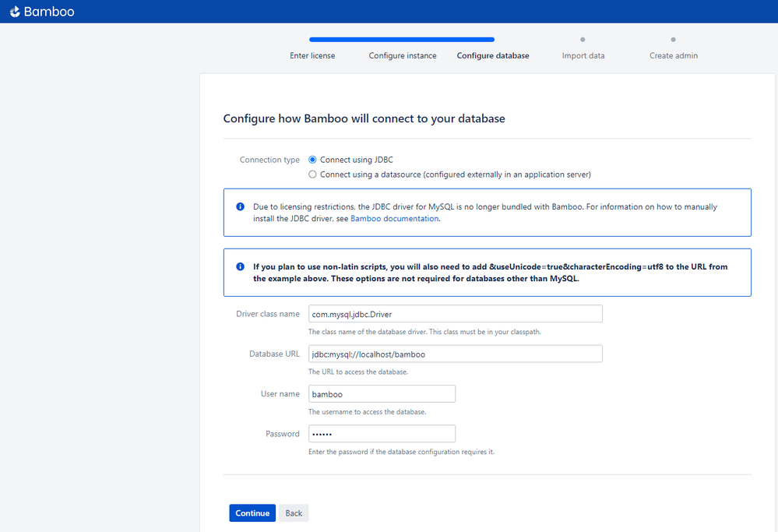Select Connect using JDBC radio button
Screen dimensions: 778x532
click(x=312, y=160)
